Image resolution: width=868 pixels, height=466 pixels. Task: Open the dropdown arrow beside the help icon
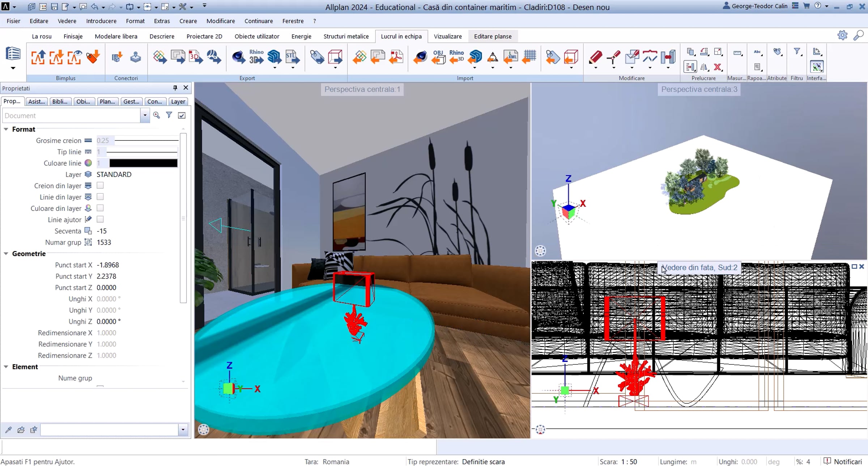pyautogui.click(x=827, y=6)
